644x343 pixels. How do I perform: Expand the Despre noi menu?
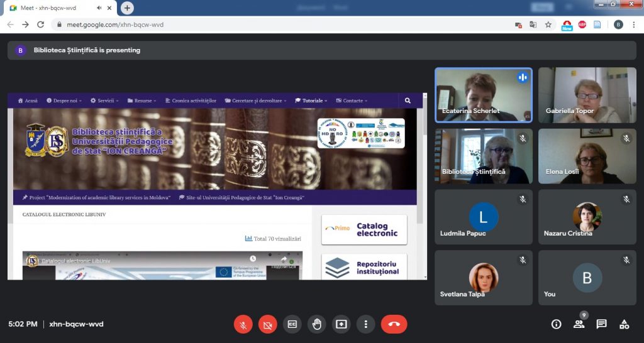pyautogui.click(x=64, y=101)
